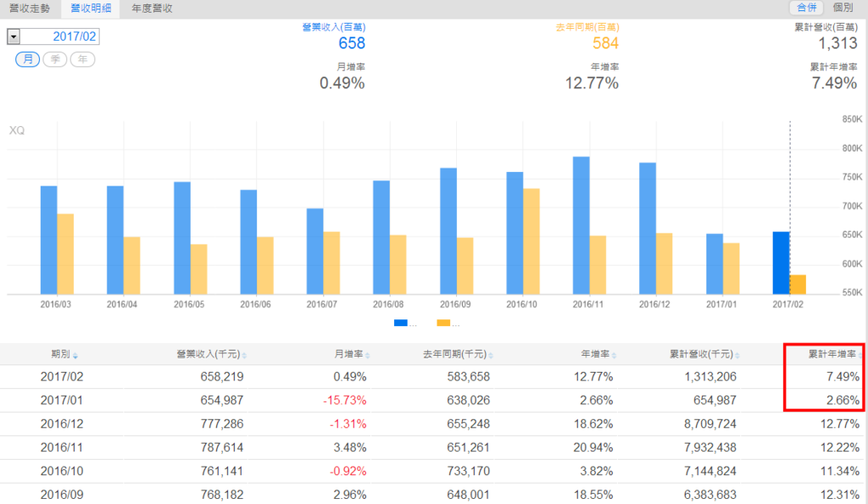The height and width of the screenshot is (504, 868).
Task: Sort table by 累計年增率 column
Action: [x=835, y=354]
